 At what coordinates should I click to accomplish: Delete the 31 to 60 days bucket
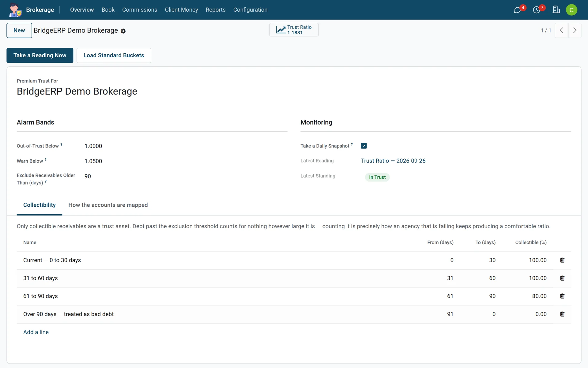coord(562,278)
